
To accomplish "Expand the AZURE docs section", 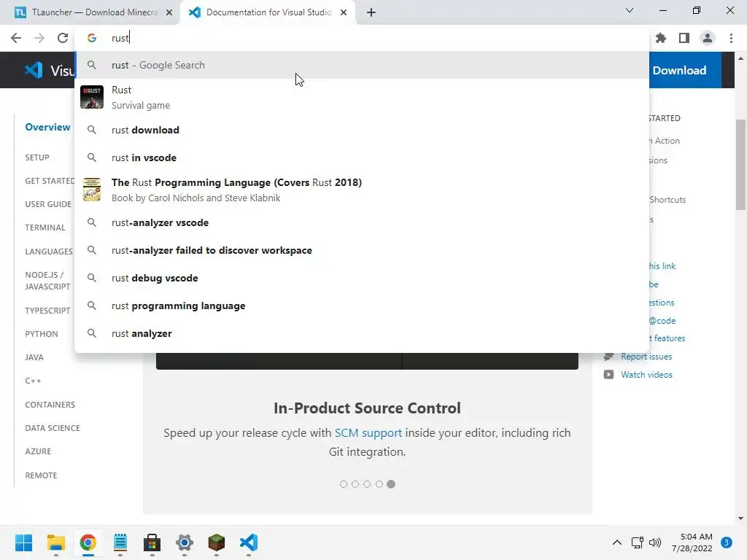I will click(x=38, y=451).
